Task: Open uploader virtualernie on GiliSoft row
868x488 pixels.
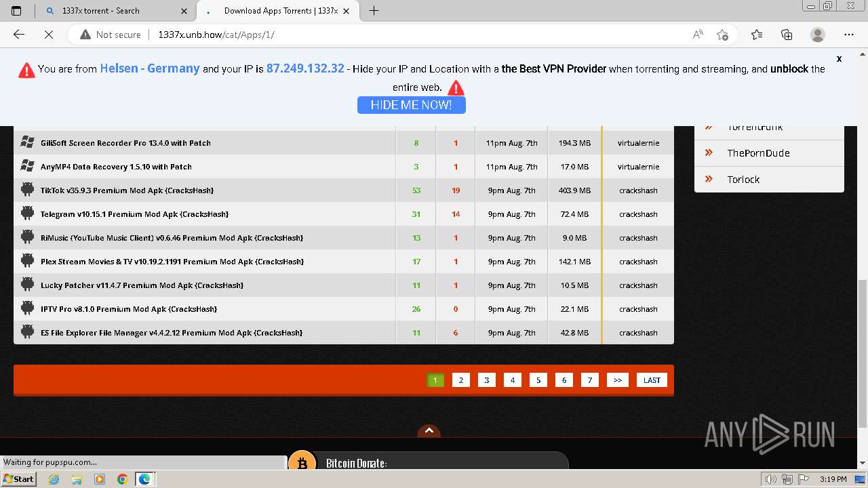Action: [x=638, y=143]
